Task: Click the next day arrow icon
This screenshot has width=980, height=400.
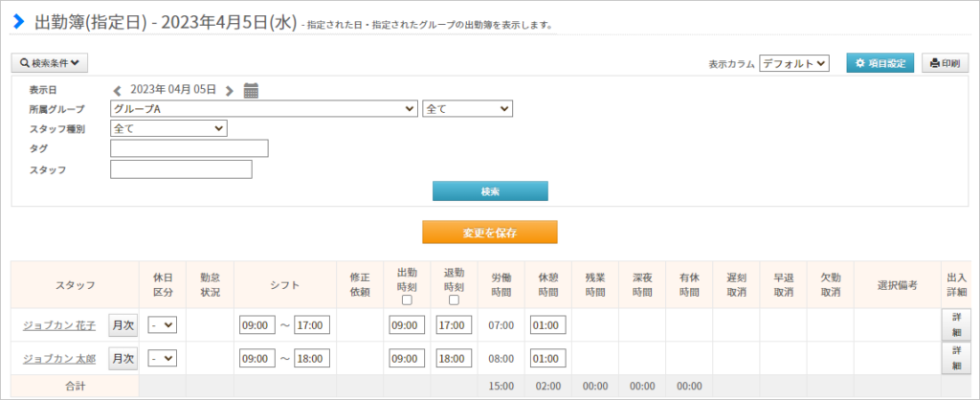Action: [230, 91]
